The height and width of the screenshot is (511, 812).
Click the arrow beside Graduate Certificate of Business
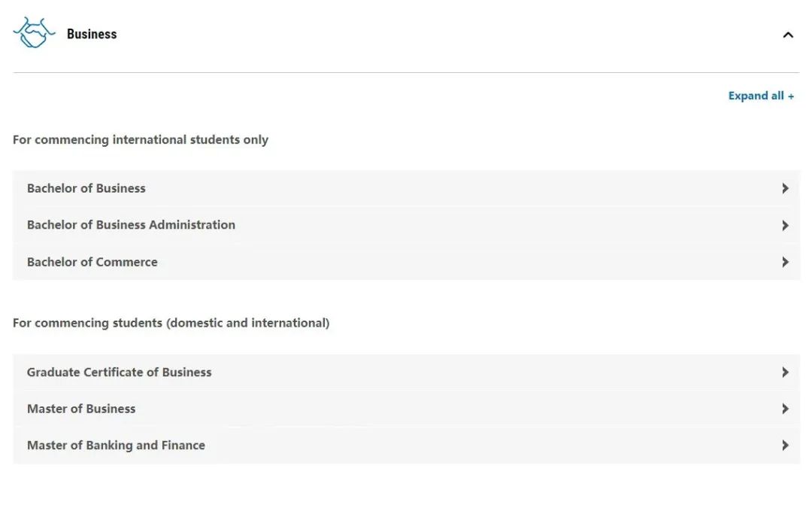[x=785, y=372]
